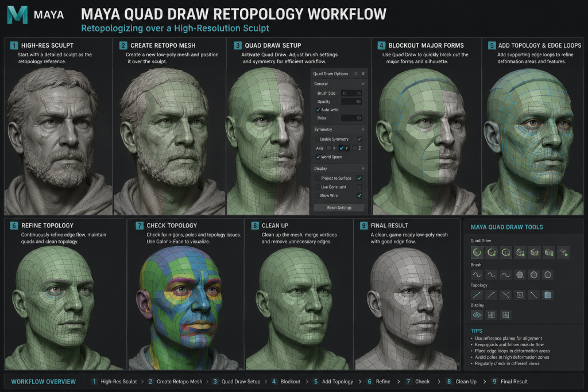Click the 'WORKFLOW OVERVIEW' label
The image size is (588, 392).
coord(44,382)
